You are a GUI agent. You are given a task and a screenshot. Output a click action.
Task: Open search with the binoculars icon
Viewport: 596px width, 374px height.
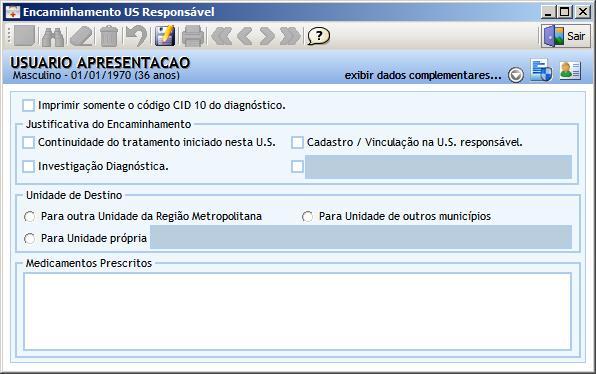coord(53,36)
